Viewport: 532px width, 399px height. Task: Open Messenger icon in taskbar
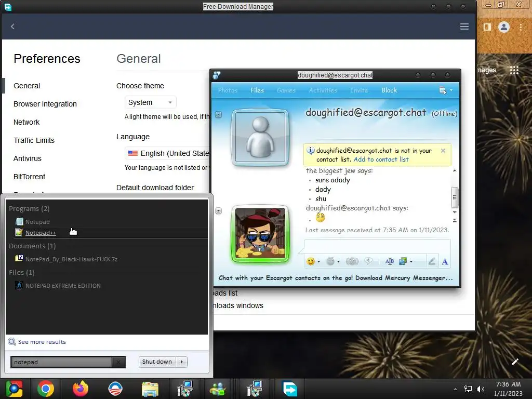click(x=218, y=389)
